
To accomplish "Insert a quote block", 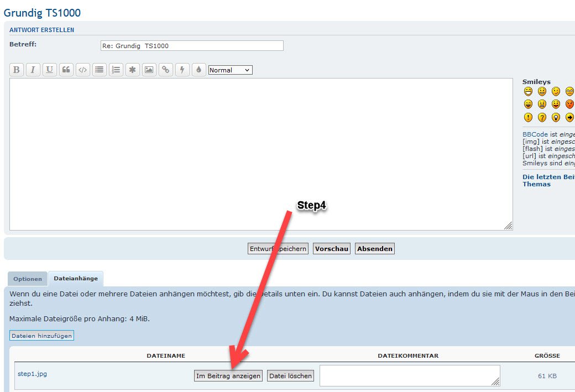I will [x=66, y=70].
